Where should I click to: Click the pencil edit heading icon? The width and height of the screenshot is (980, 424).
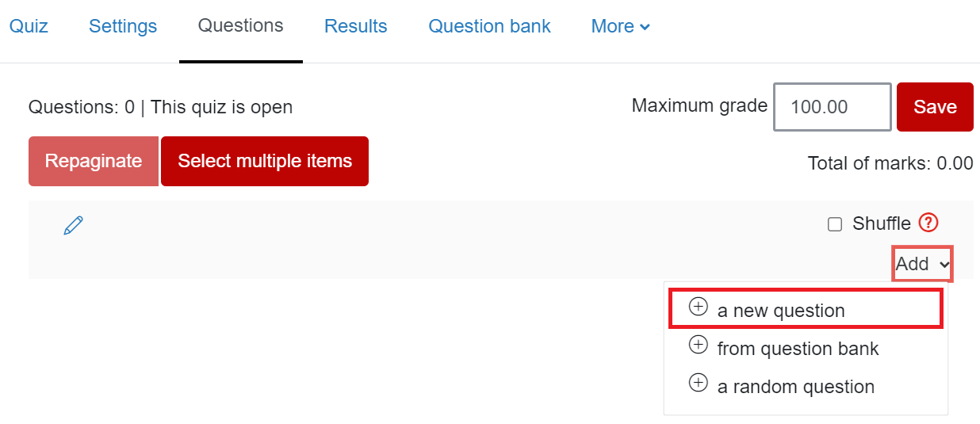(x=73, y=226)
